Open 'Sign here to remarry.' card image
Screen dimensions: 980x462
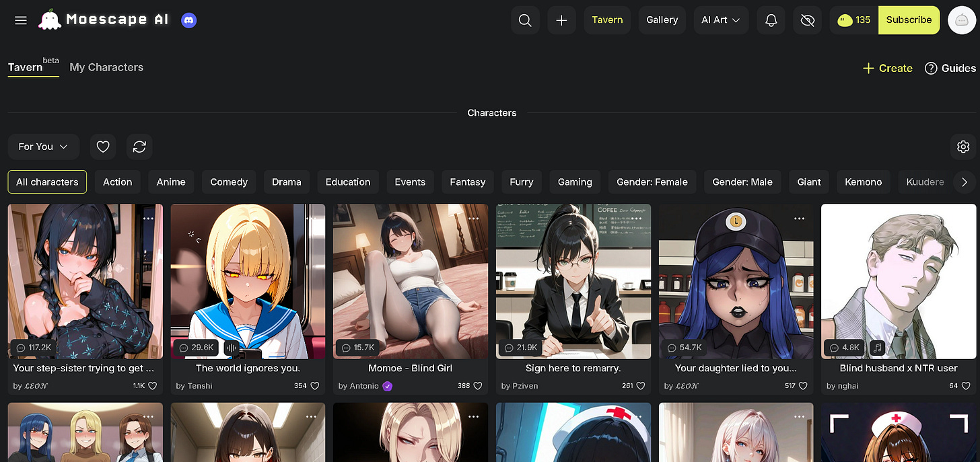pos(573,281)
